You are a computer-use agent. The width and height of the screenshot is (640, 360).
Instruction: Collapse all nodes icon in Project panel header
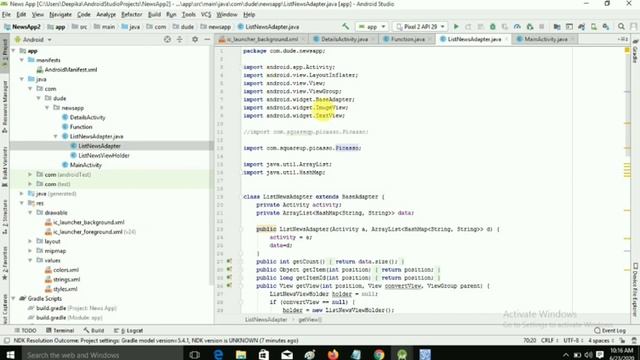point(180,40)
